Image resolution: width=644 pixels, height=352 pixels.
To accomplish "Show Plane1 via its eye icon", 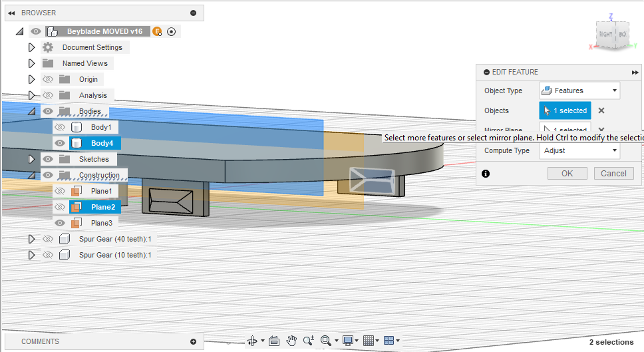I will pos(60,191).
